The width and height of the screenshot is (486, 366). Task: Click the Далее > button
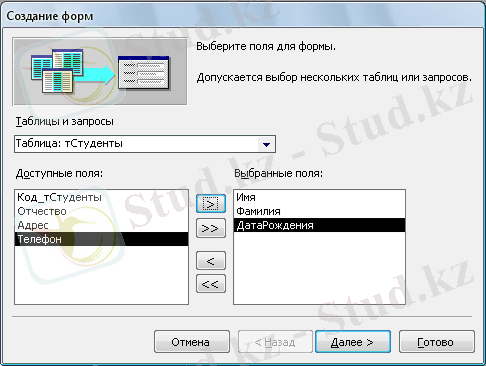point(353,342)
